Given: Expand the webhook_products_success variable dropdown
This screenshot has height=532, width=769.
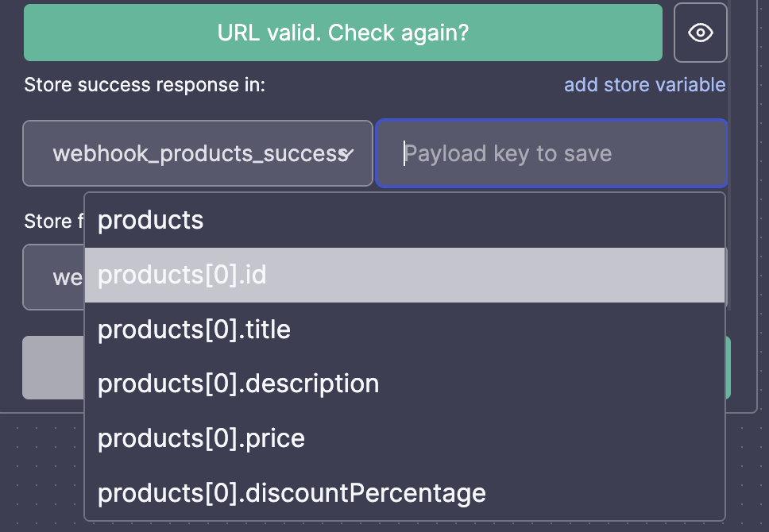Looking at the screenshot, I should [x=198, y=153].
